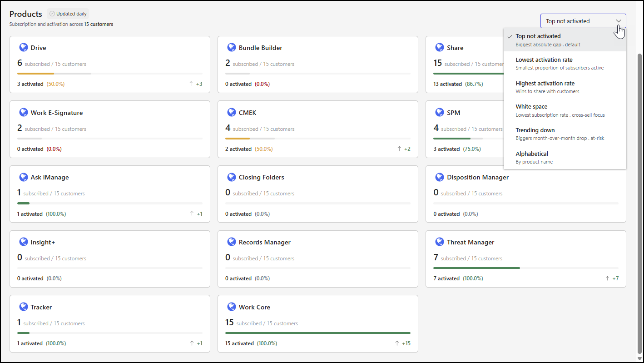Click the up arrow trend icon on Drive card
Image resolution: width=644 pixels, height=363 pixels.
(192, 84)
